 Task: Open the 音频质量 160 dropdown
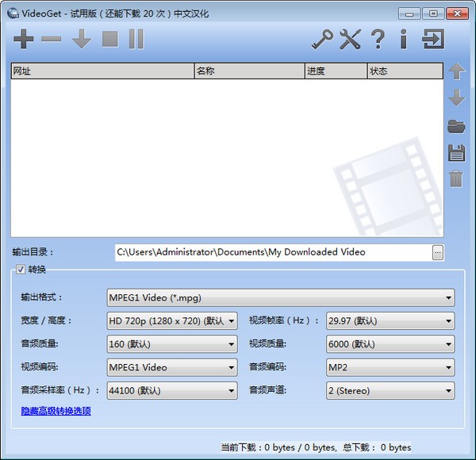(172, 344)
